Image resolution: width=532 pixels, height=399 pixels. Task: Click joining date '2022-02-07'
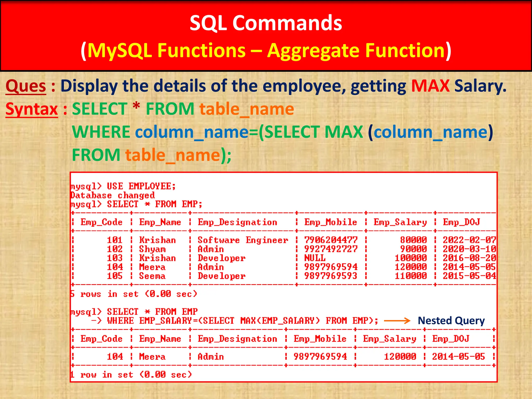pyautogui.click(x=469, y=240)
